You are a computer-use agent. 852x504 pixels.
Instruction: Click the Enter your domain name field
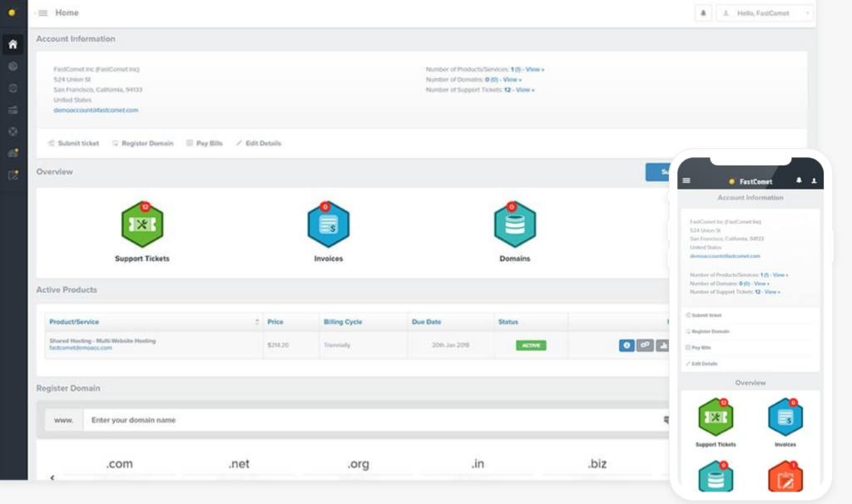point(375,420)
